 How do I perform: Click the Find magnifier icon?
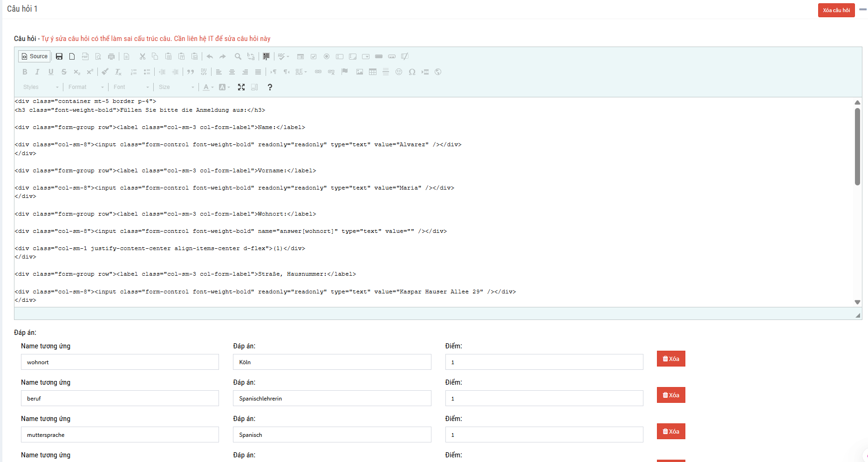click(x=238, y=56)
